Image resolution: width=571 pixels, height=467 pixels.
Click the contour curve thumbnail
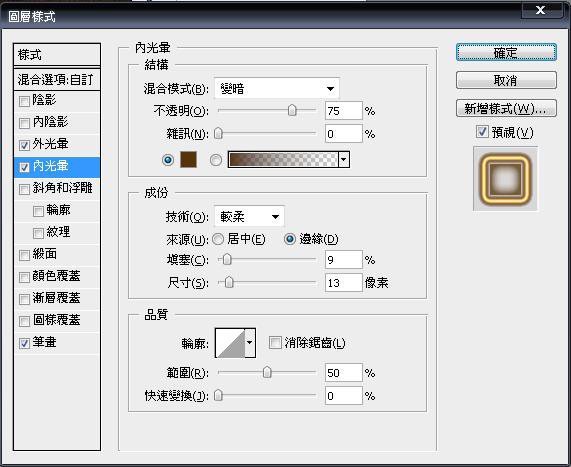pyautogui.click(x=230, y=343)
